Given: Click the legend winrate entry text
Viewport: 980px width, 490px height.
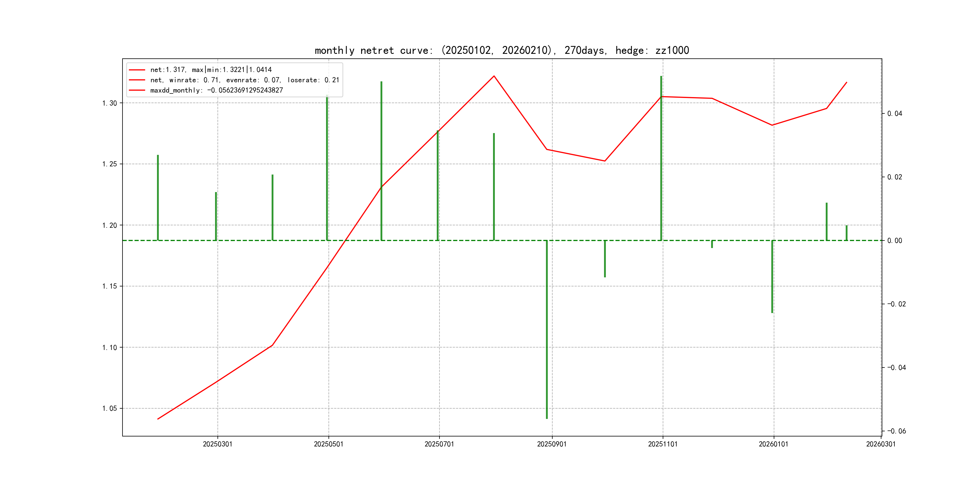Looking at the screenshot, I should pos(244,80).
